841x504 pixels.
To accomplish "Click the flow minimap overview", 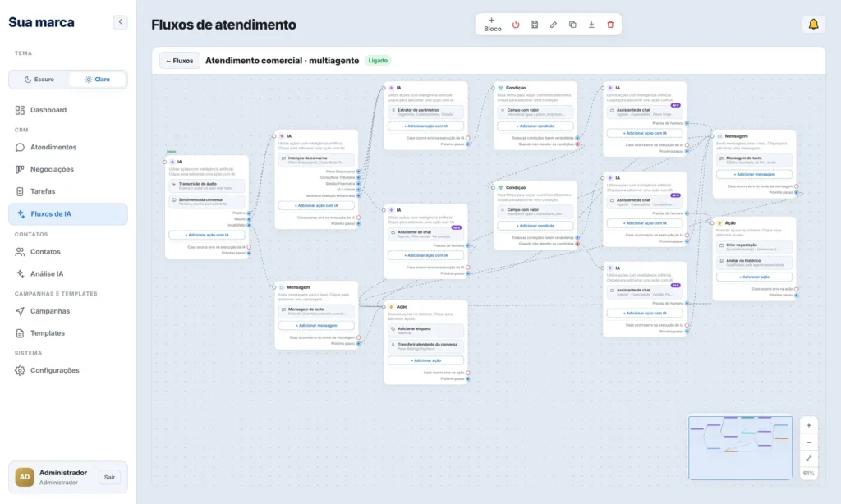I will [740, 447].
